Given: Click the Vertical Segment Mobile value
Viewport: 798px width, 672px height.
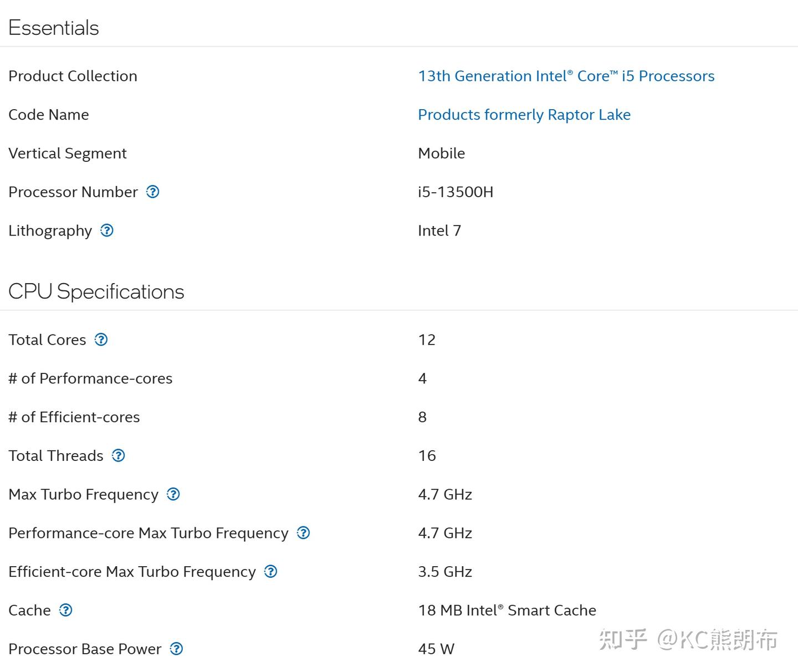Looking at the screenshot, I should coord(442,153).
